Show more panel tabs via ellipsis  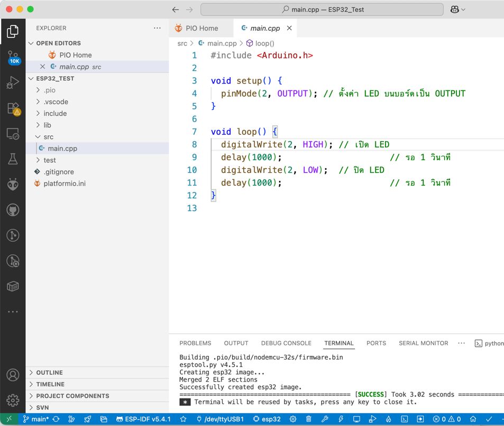(x=461, y=343)
